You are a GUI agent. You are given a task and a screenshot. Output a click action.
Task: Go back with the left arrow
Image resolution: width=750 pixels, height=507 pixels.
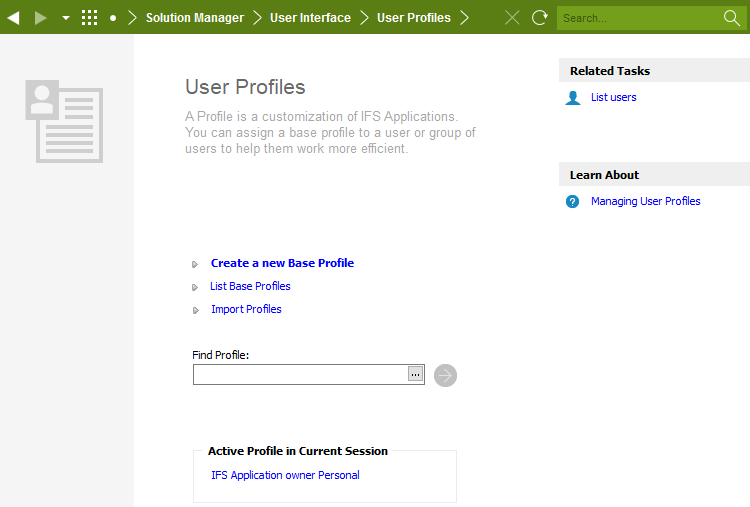(x=13, y=18)
